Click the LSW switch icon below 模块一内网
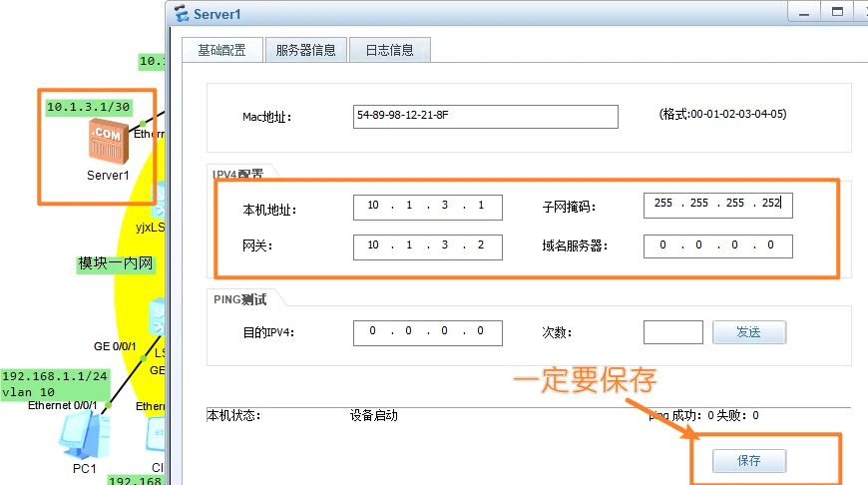The height and width of the screenshot is (485, 868). pyautogui.click(x=157, y=318)
